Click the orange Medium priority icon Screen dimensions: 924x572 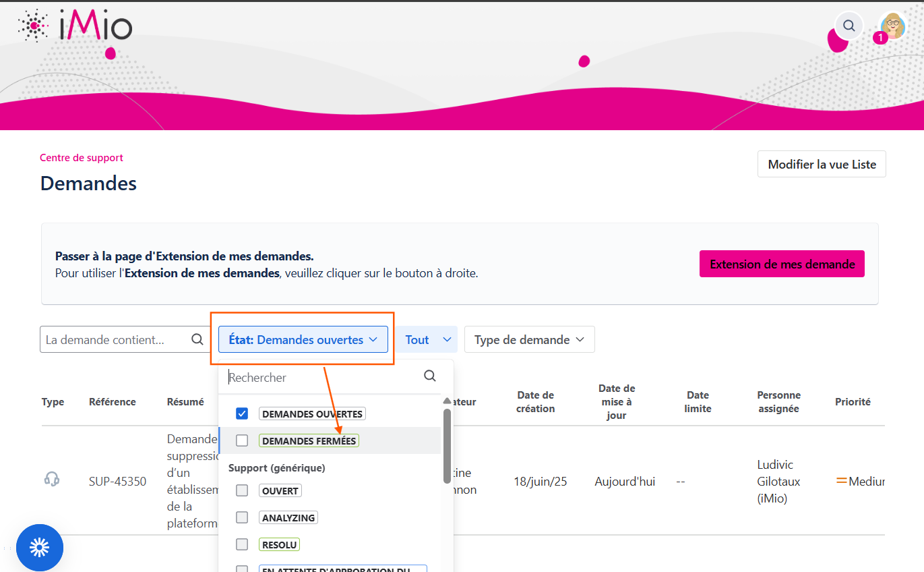(x=841, y=481)
